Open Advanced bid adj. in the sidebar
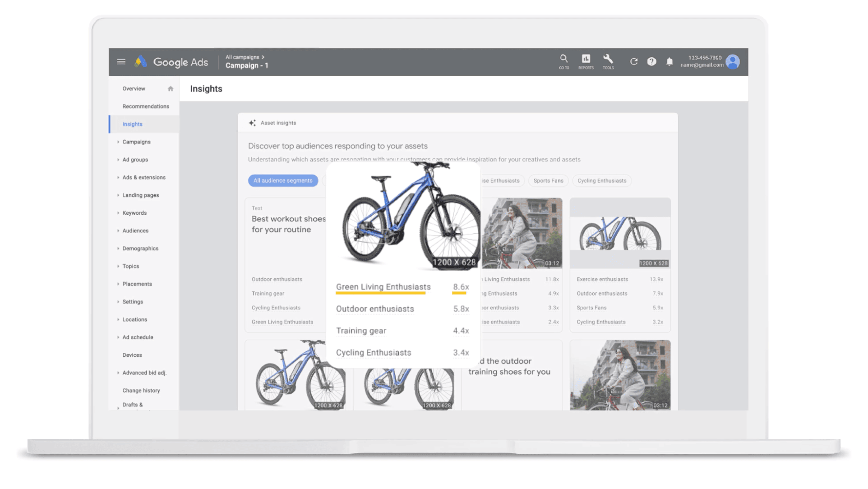868x489 pixels. 144,373
